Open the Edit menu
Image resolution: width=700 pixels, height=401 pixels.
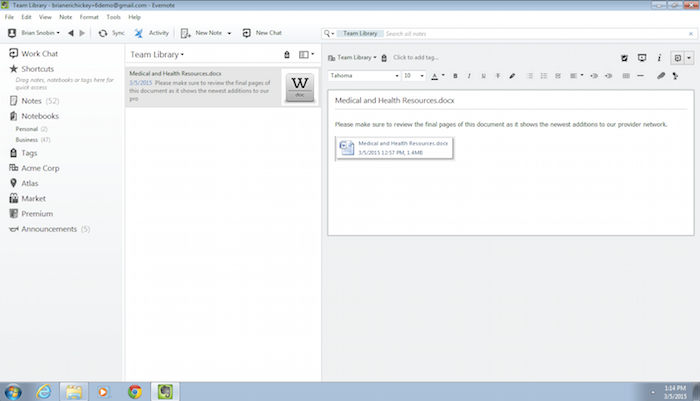click(x=26, y=17)
